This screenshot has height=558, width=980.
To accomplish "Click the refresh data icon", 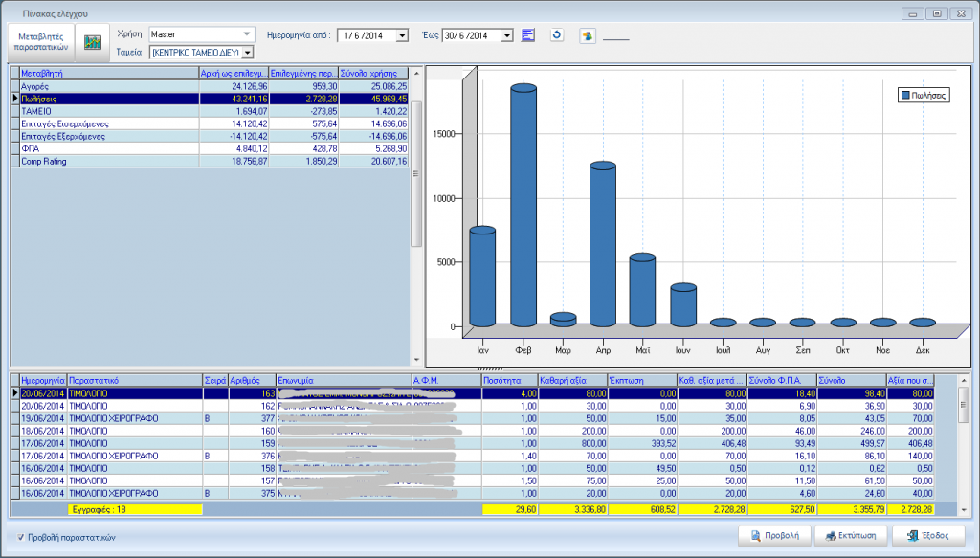I will [x=557, y=35].
